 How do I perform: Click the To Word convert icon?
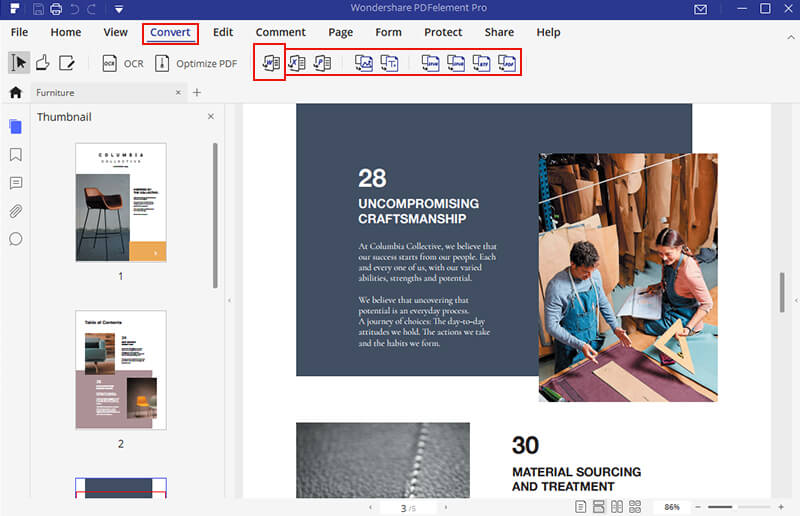[x=269, y=63]
